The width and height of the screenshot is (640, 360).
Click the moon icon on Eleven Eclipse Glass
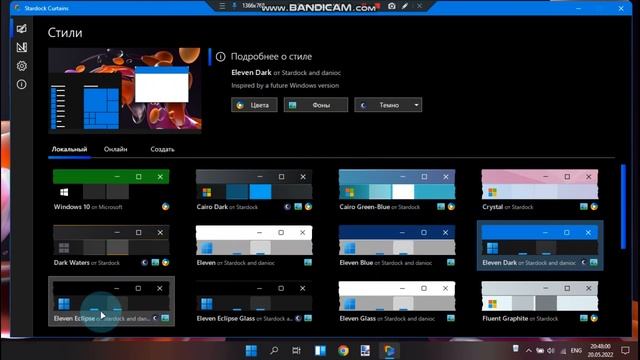pyautogui.click(x=298, y=318)
